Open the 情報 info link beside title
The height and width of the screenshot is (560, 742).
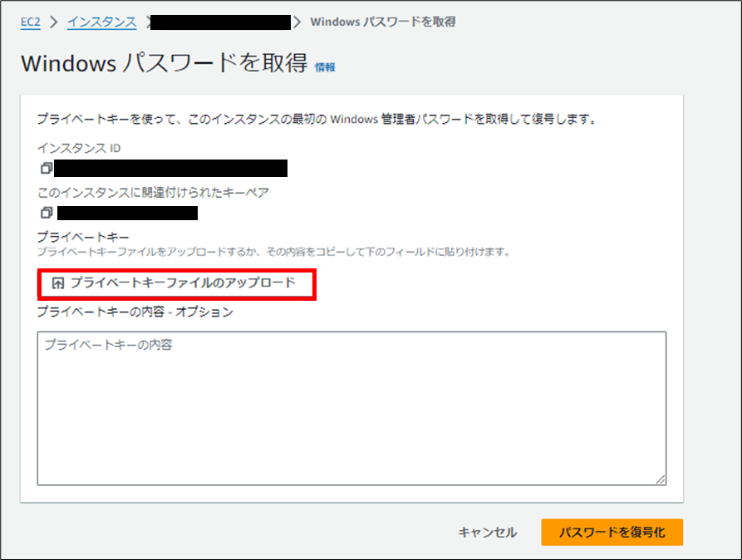pos(325,67)
